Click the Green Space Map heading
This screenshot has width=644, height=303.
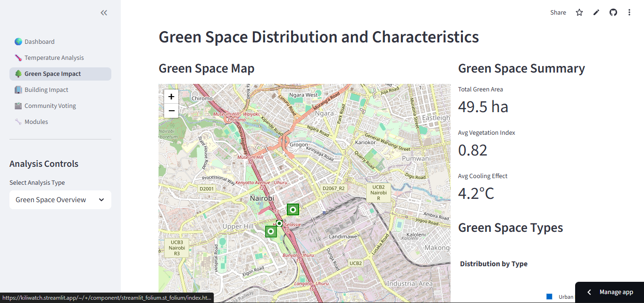[x=207, y=68]
